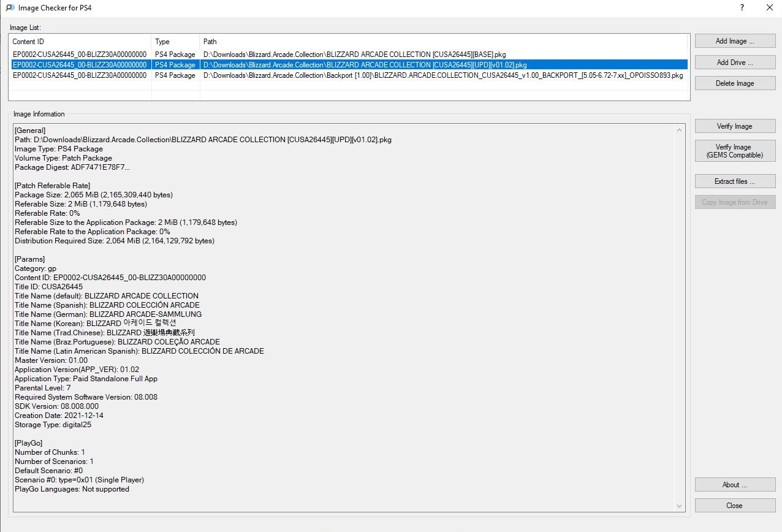Click Verify Image (GEMS Compatible) button

tap(735, 151)
